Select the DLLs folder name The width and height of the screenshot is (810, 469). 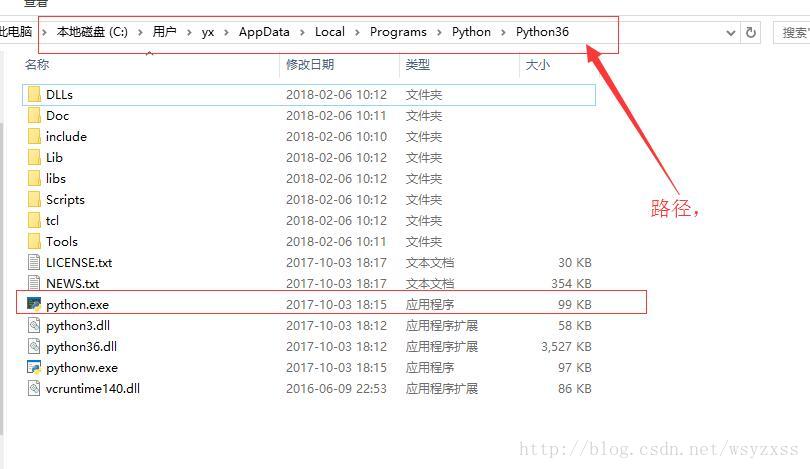59,95
